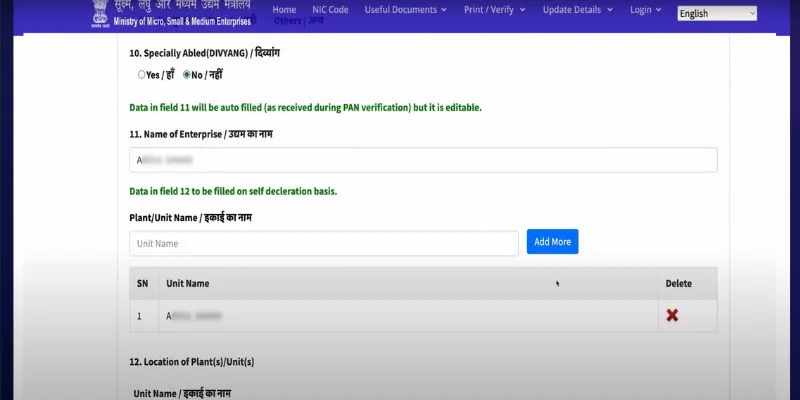The image size is (800, 400).
Task: Click the SN column header
Action: 142,284
